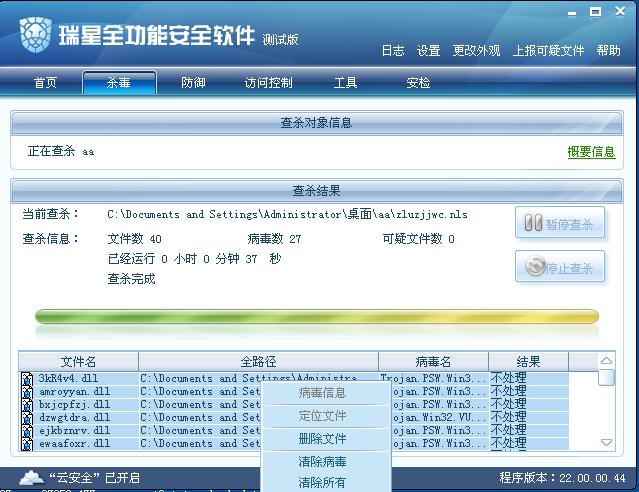The height and width of the screenshot is (492, 639).
Task: Click the scan progress bar
Action: point(317,317)
